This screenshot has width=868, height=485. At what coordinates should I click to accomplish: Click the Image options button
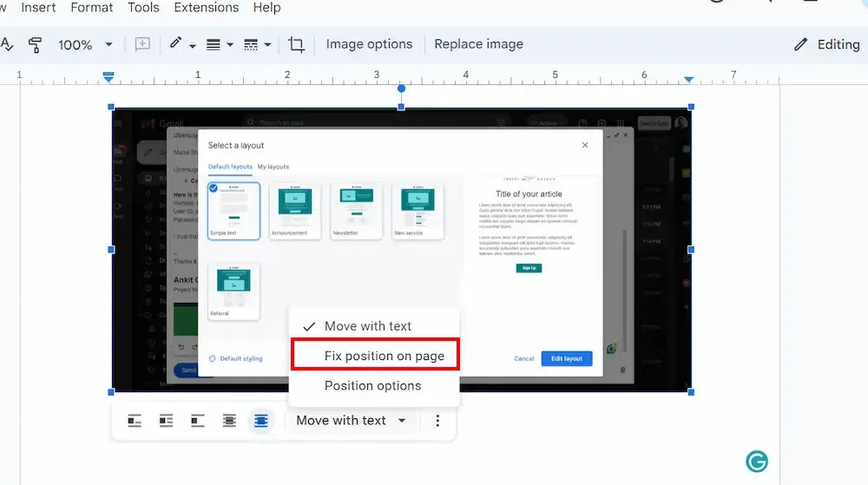coord(369,44)
